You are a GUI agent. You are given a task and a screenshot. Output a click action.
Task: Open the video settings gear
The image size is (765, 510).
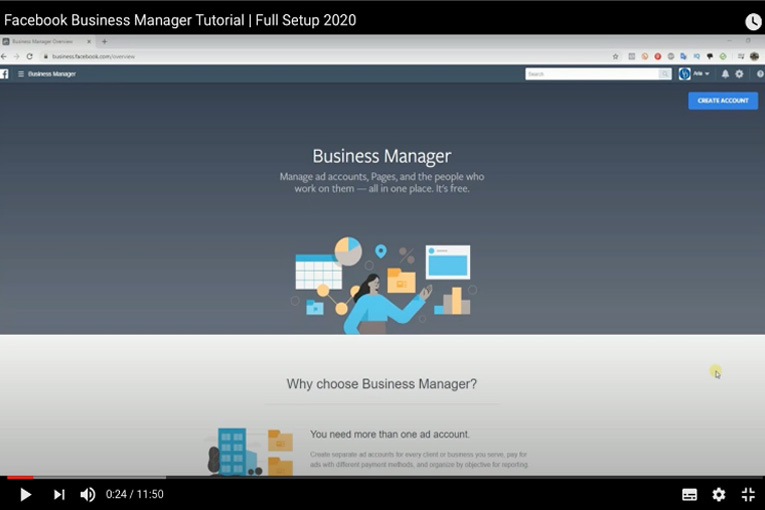pos(719,494)
